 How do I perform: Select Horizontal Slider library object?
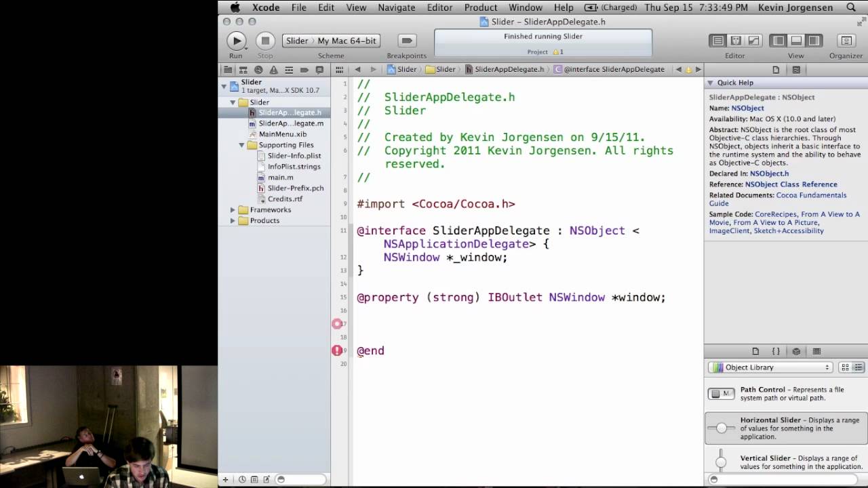(786, 428)
